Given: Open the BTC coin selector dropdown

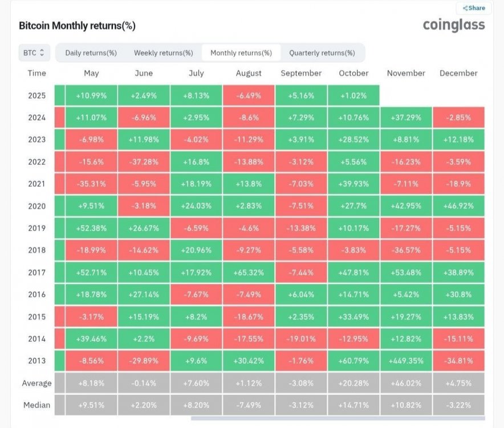Looking at the screenshot, I should pos(34,53).
